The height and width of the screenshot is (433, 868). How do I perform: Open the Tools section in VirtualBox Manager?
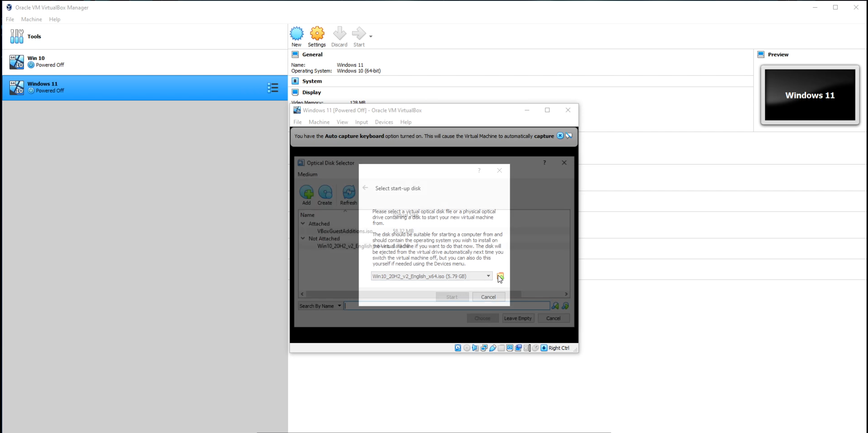(x=145, y=36)
